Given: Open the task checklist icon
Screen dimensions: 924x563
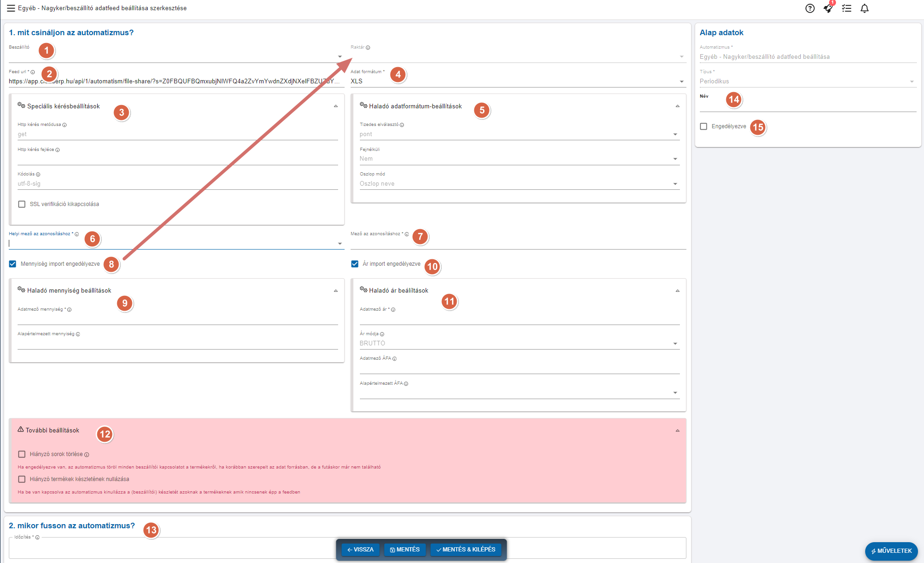Looking at the screenshot, I should click(847, 8).
